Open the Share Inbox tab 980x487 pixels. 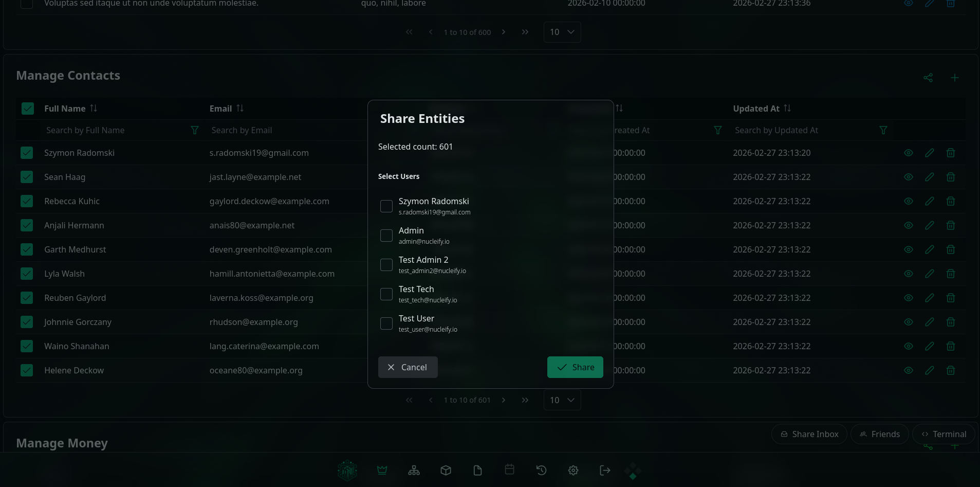[x=809, y=434]
